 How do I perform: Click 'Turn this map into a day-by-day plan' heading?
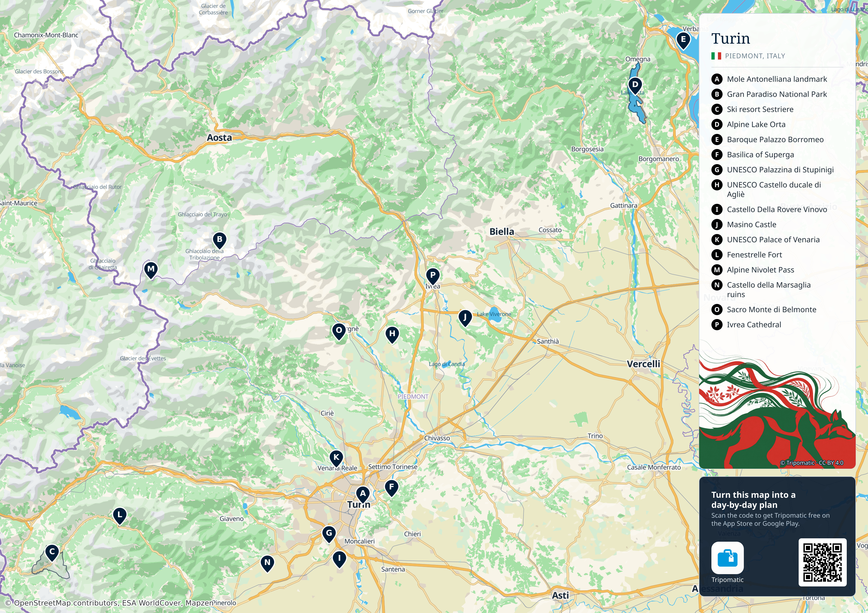(753, 499)
